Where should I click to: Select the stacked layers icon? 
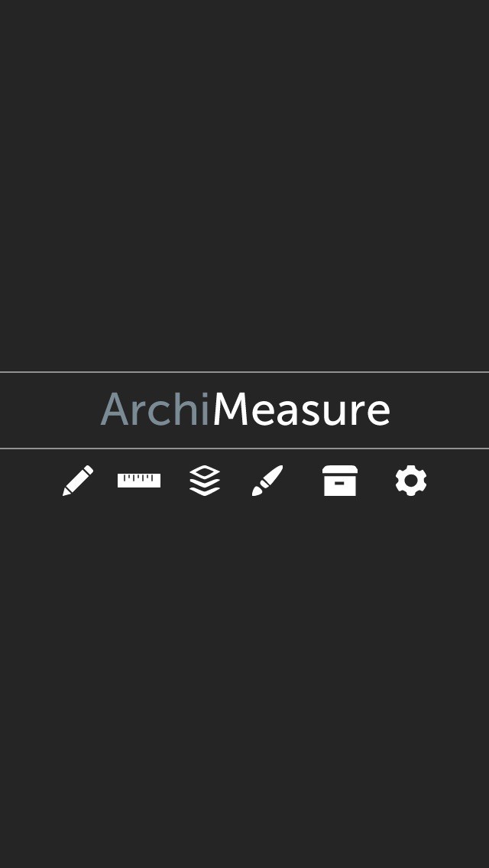(205, 481)
